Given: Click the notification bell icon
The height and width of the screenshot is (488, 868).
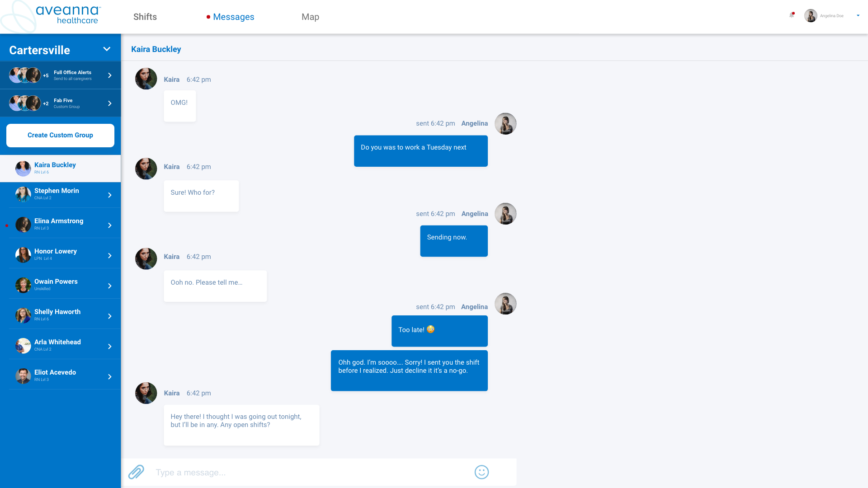Looking at the screenshot, I should 791,15.
